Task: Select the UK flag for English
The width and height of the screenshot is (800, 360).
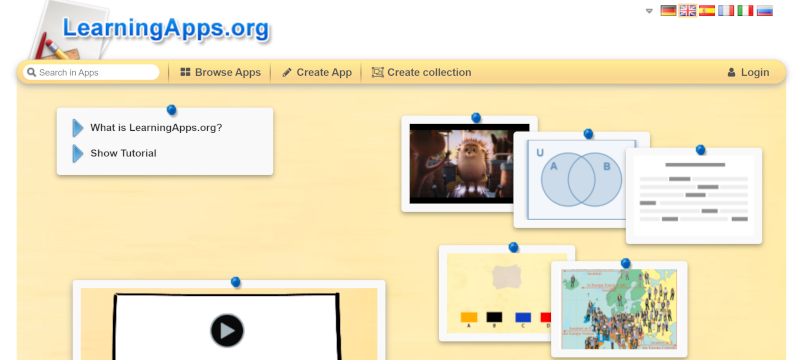Action: tap(687, 10)
